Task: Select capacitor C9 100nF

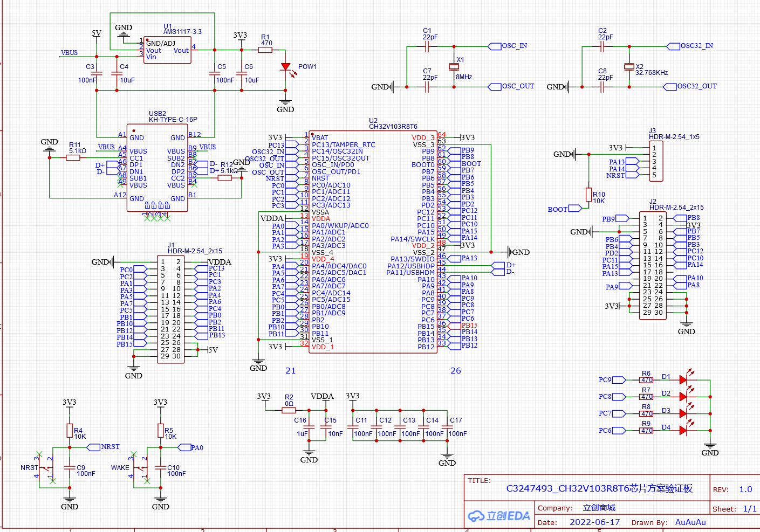Action: coord(70,467)
